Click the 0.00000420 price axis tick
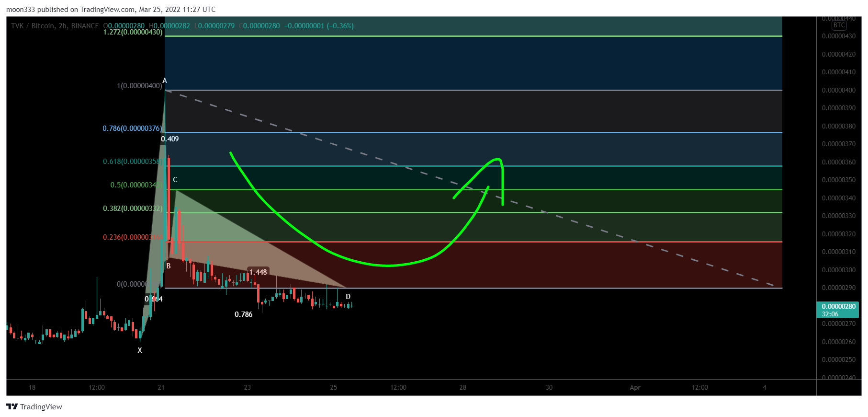Image resolution: width=868 pixels, height=417 pixels. click(x=839, y=54)
